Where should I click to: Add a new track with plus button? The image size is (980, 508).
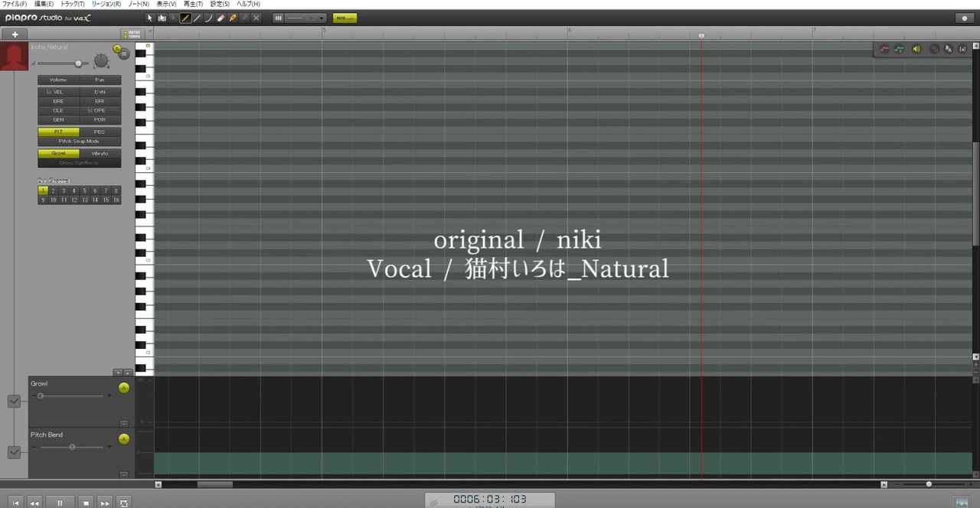(x=15, y=34)
